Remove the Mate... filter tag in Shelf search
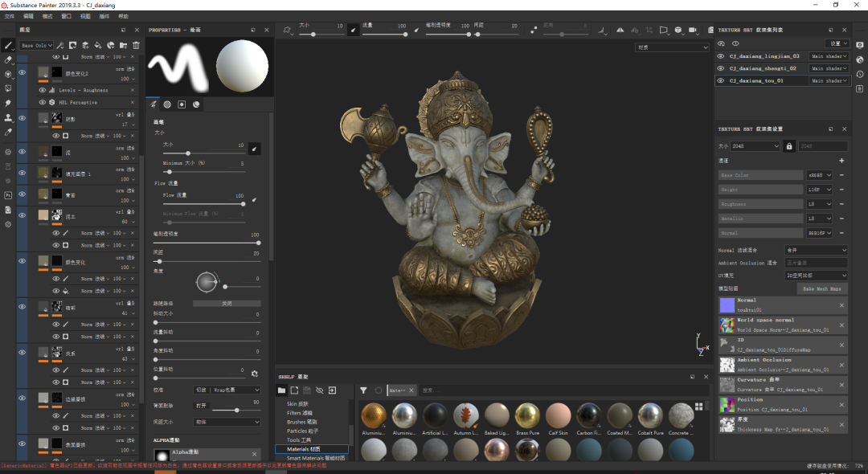Viewport: 868px width, 474px height. click(x=411, y=390)
